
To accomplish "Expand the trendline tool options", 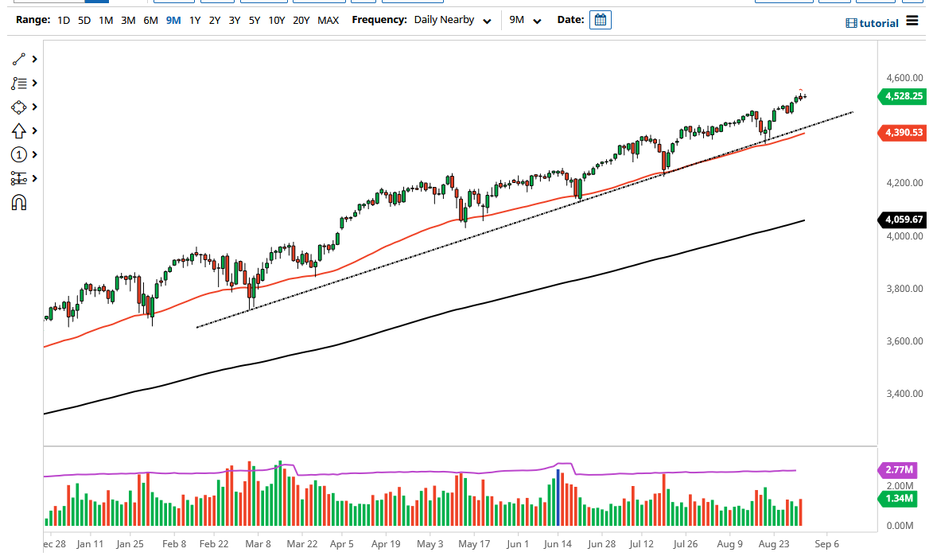I will [x=33, y=59].
